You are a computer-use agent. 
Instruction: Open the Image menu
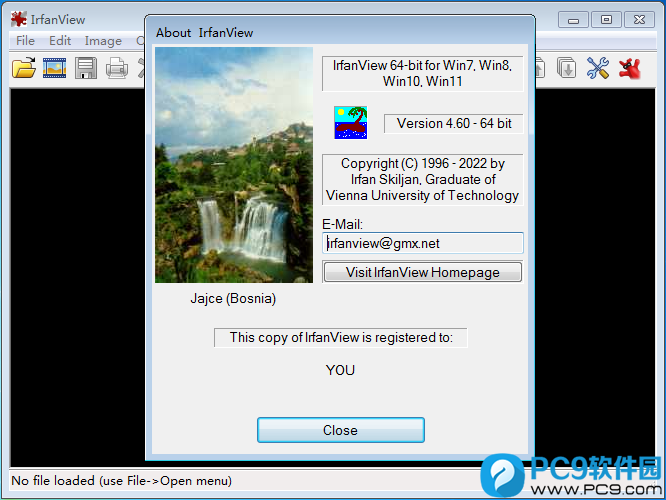pyautogui.click(x=103, y=41)
